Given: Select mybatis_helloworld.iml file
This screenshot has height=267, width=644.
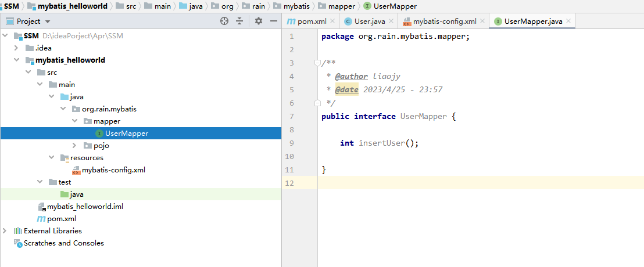Looking at the screenshot, I should coord(141,206).
